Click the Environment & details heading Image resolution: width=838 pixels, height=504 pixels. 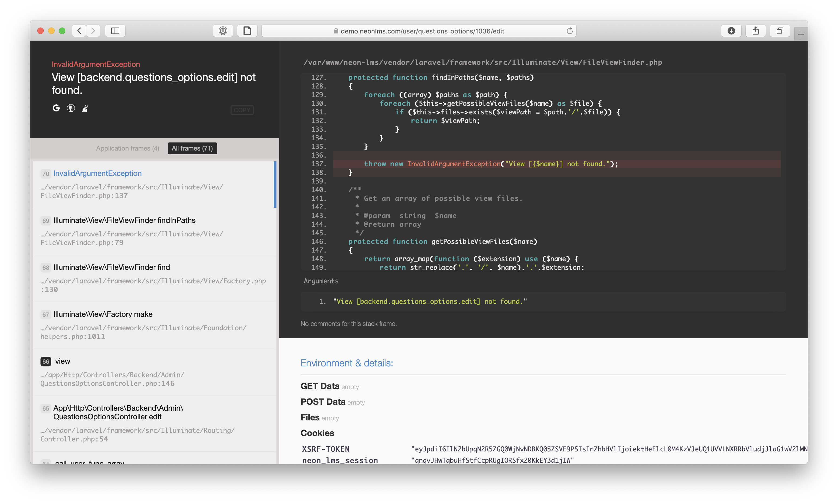click(347, 363)
